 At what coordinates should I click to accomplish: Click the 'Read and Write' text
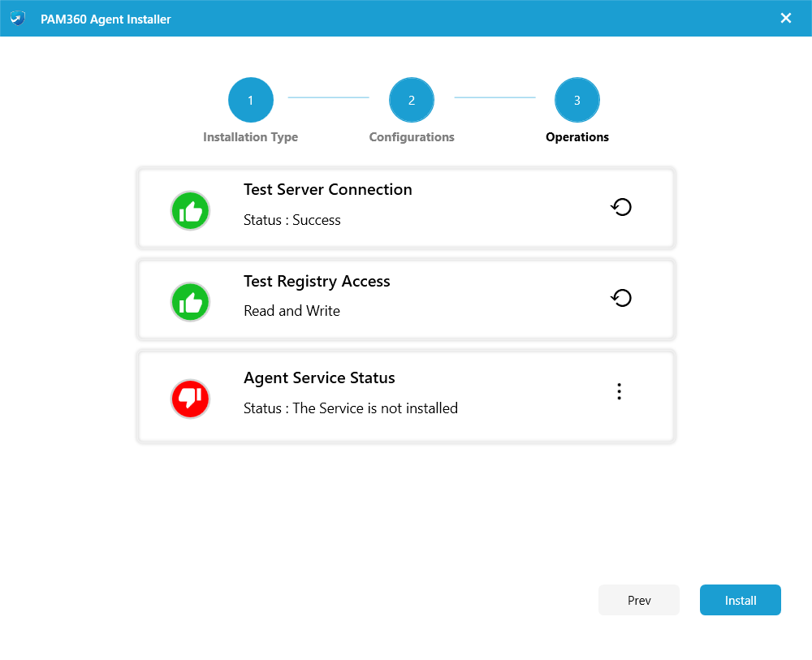pos(292,311)
